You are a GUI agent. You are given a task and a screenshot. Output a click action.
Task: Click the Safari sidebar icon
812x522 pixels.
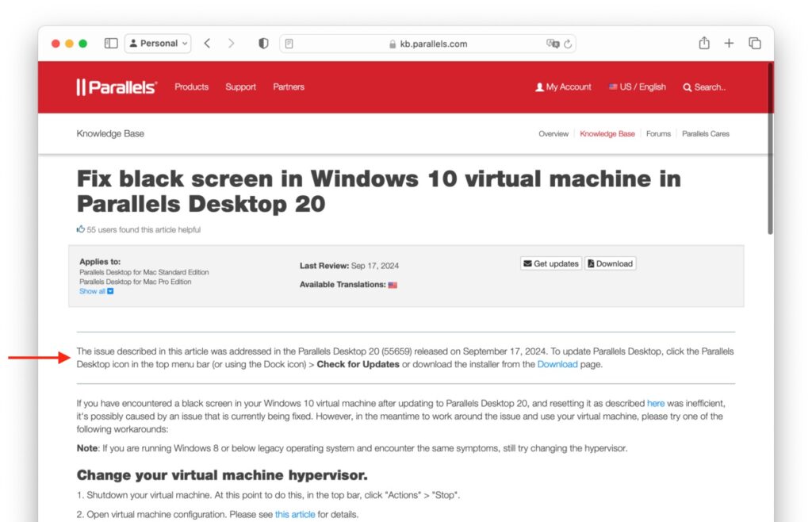tap(110, 43)
